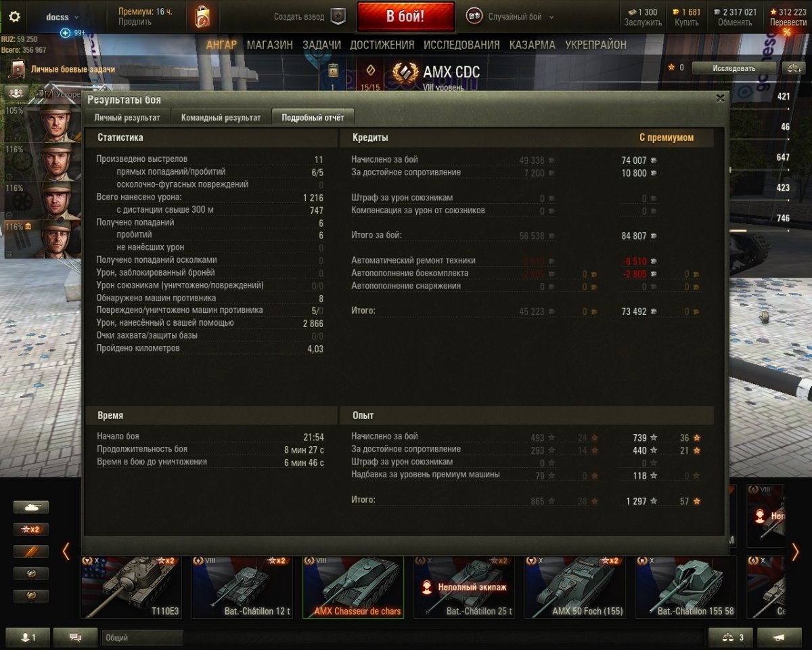Open settings gear icon
The width and height of the screenshot is (812, 650).
(x=14, y=17)
